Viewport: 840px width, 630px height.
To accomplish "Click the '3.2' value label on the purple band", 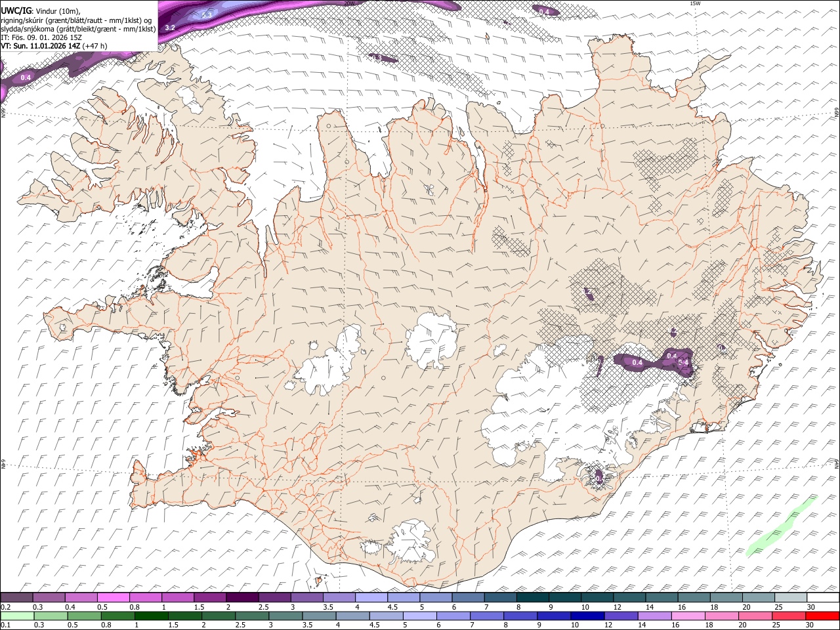I will [x=169, y=28].
